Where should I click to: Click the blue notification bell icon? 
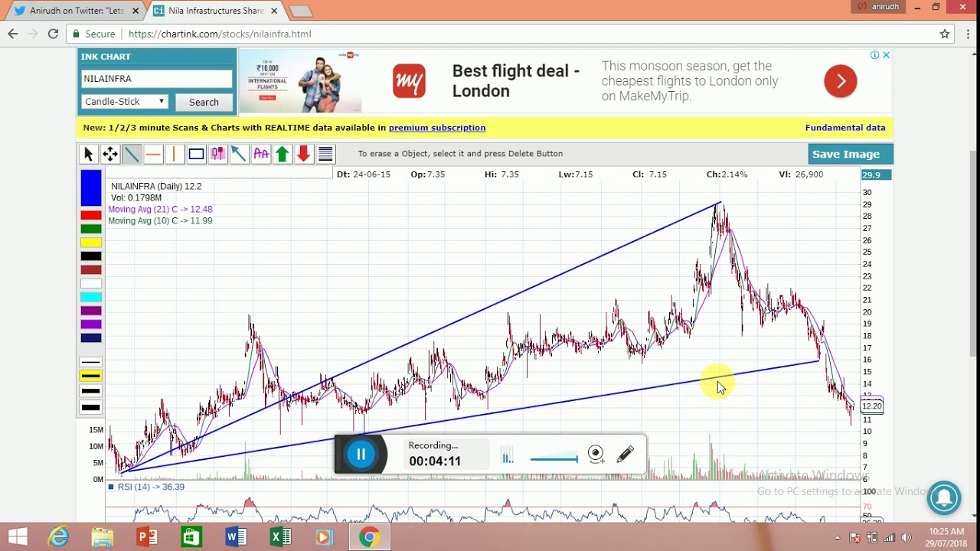click(944, 498)
